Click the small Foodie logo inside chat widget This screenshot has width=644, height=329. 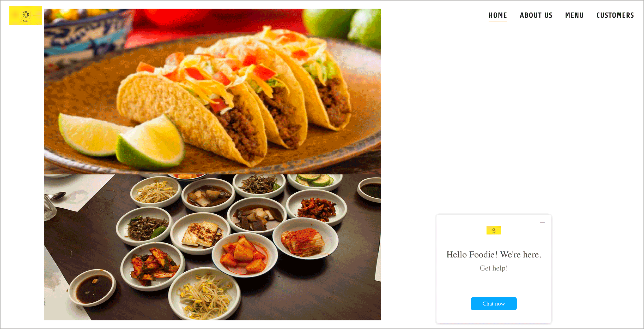(494, 230)
